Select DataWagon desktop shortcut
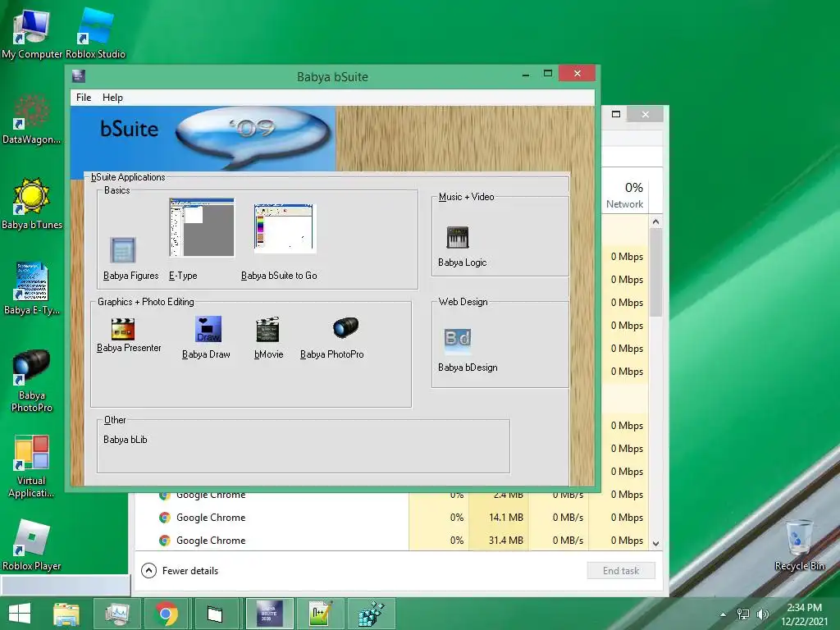840x630 pixels. point(32,119)
